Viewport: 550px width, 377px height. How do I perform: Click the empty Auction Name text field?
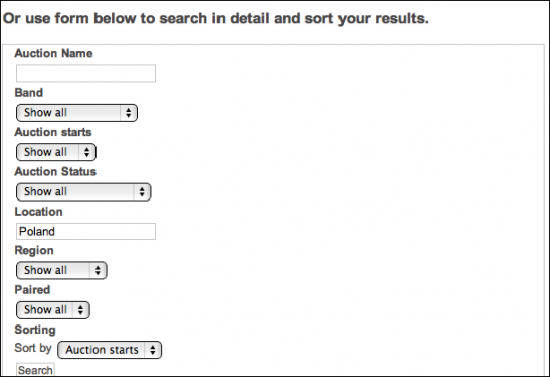click(86, 73)
